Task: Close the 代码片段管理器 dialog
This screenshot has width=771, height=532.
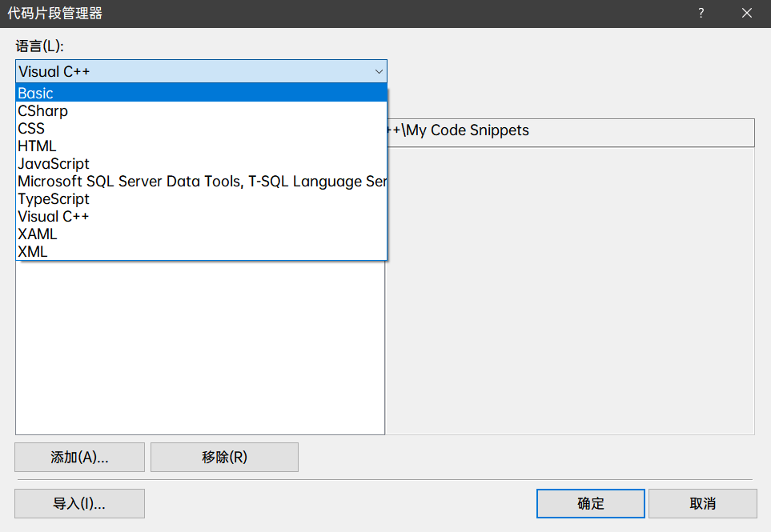Action: click(746, 14)
